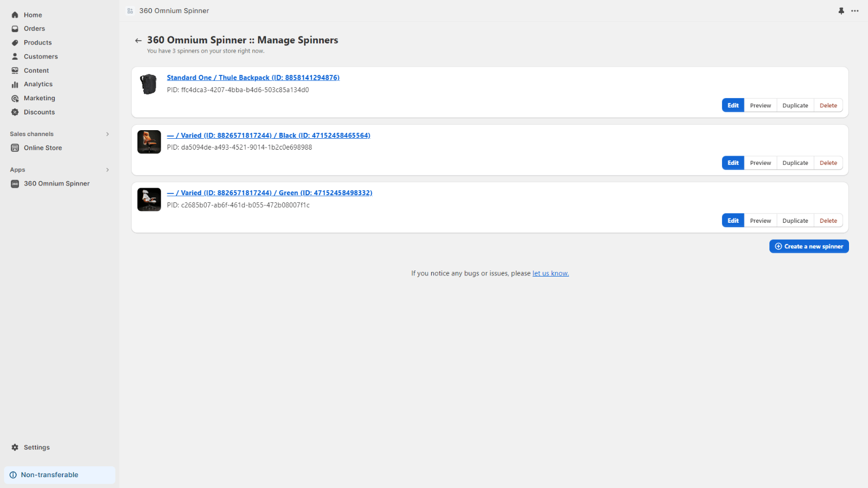Click 'You have 3 spinners' subtitle text
Viewport: 868px width, 488px height.
[x=206, y=52]
